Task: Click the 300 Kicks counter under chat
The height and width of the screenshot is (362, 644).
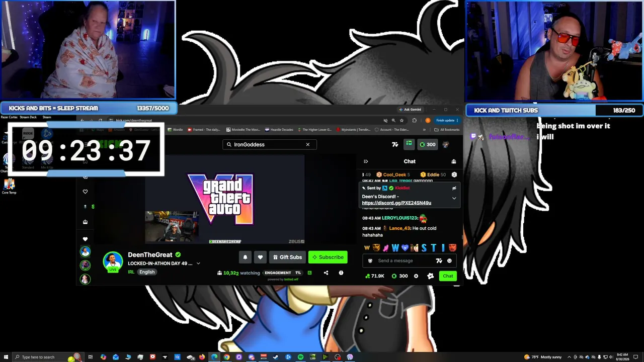Action: 399,276
